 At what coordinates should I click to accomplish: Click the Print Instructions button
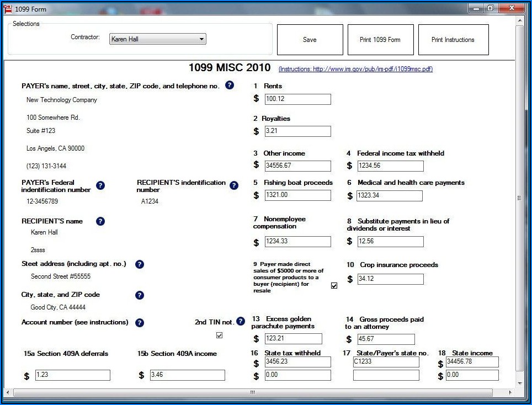point(453,40)
